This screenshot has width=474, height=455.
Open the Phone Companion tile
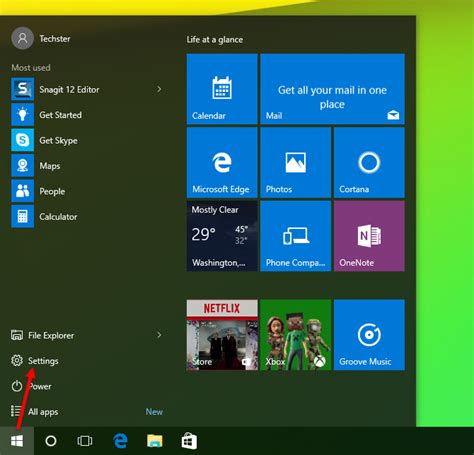click(x=296, y=236)
